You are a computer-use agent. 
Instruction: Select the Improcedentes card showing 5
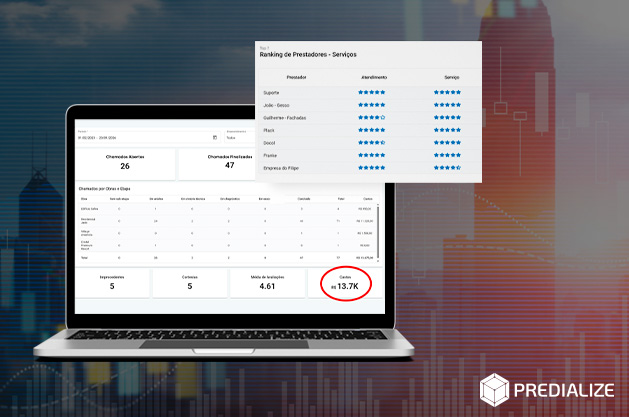click(x=112, y=283)
